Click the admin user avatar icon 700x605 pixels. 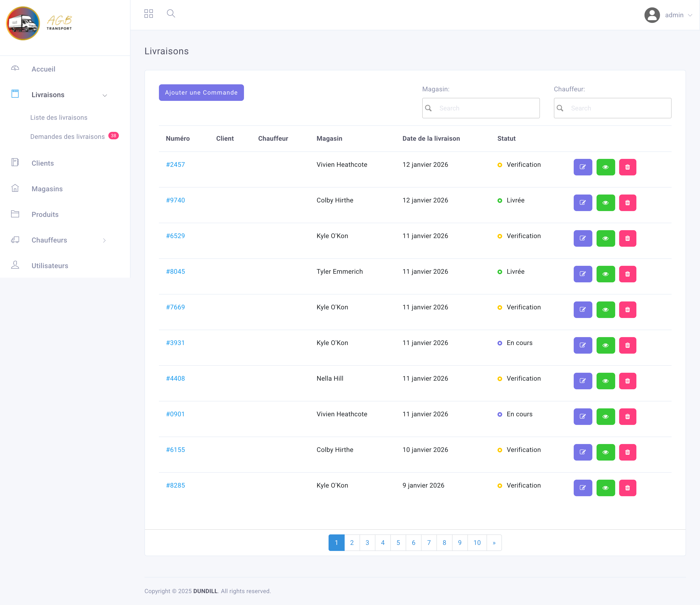[652, 15]
